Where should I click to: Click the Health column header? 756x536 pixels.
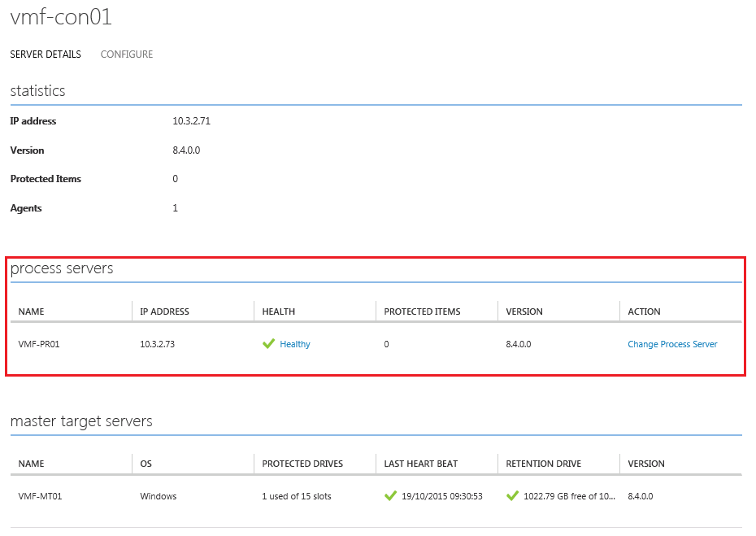[x=279, y=312]
